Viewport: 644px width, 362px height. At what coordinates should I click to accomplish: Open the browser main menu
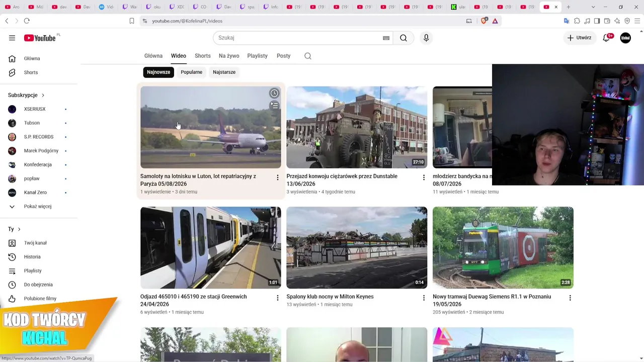[637, 21]
